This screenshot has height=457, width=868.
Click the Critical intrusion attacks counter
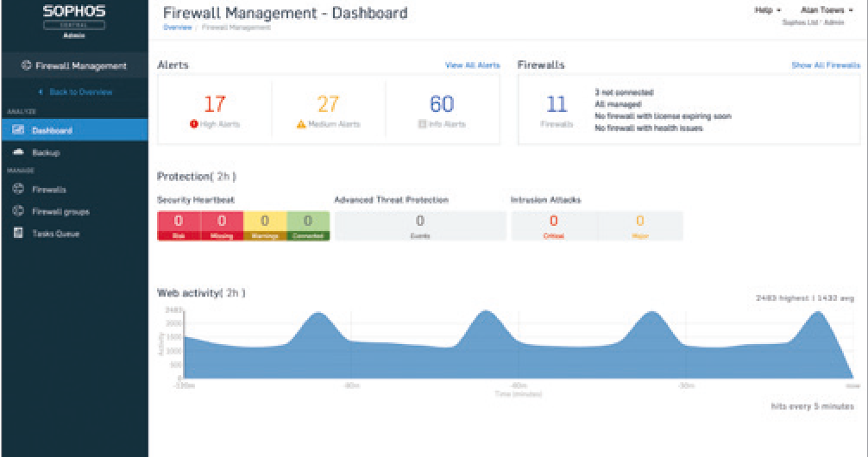[x=554, y=225]
